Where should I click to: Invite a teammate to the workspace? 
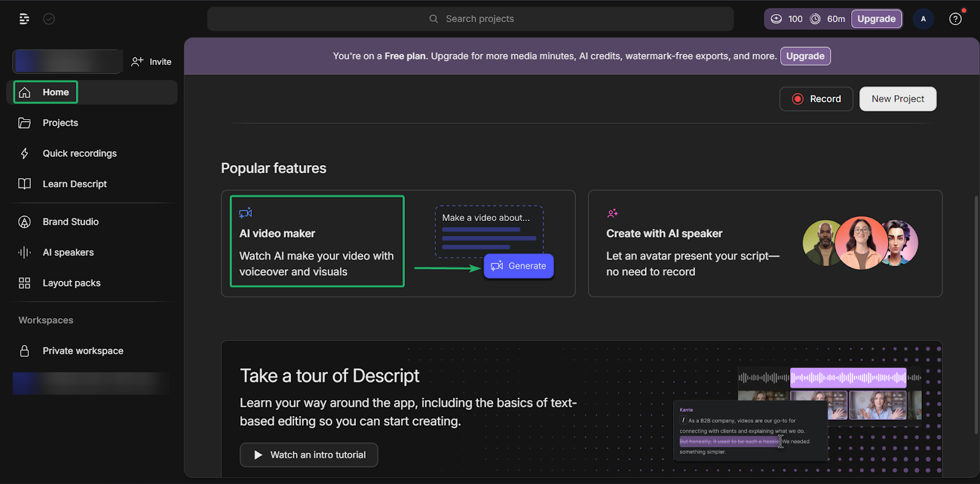coord(151,62)
